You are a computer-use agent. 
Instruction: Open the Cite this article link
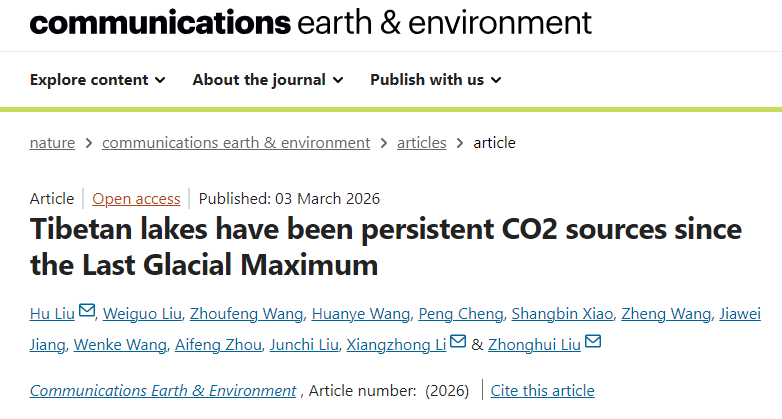(x=544, y=390)
